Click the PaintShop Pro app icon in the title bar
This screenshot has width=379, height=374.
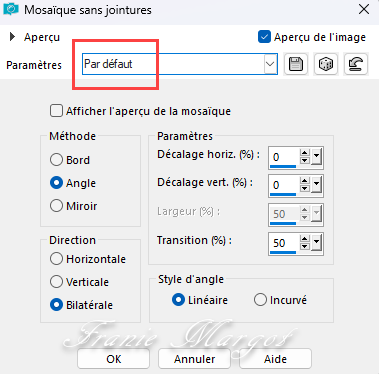pos(11,9)
